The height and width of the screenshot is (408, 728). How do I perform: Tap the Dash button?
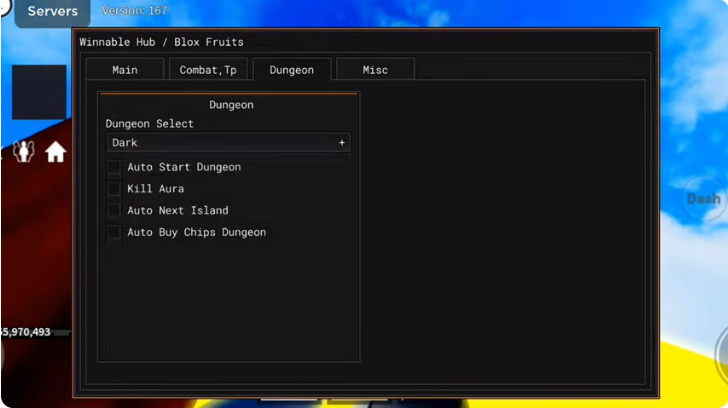click(x=704, y=199)
